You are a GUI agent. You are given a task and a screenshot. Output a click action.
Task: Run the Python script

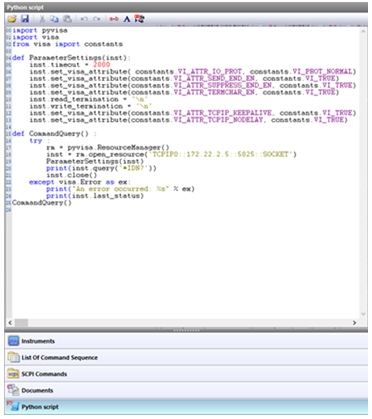pos(139,19)
